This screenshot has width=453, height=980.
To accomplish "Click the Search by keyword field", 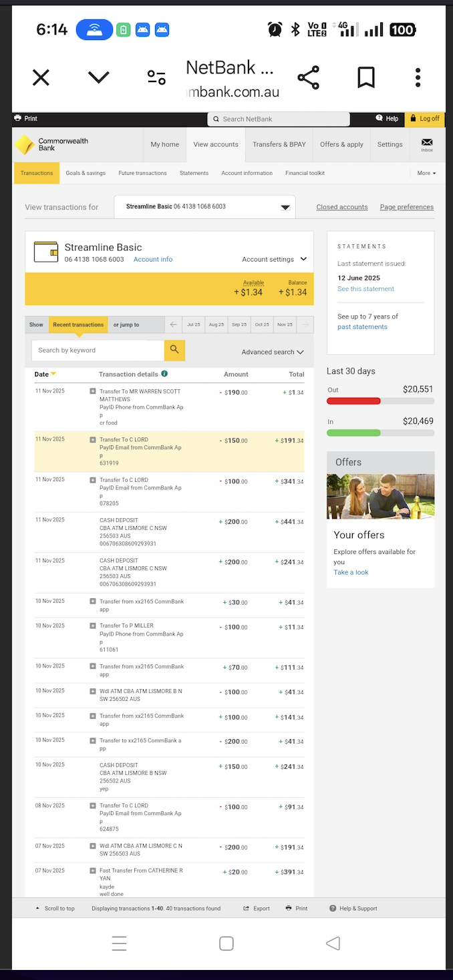I will tap(98, 350).
